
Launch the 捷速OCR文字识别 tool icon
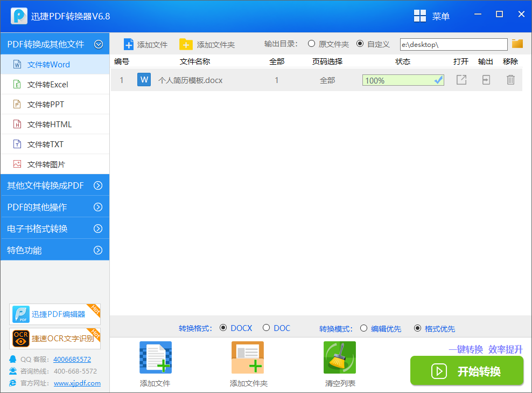click(x=54, y=340)
